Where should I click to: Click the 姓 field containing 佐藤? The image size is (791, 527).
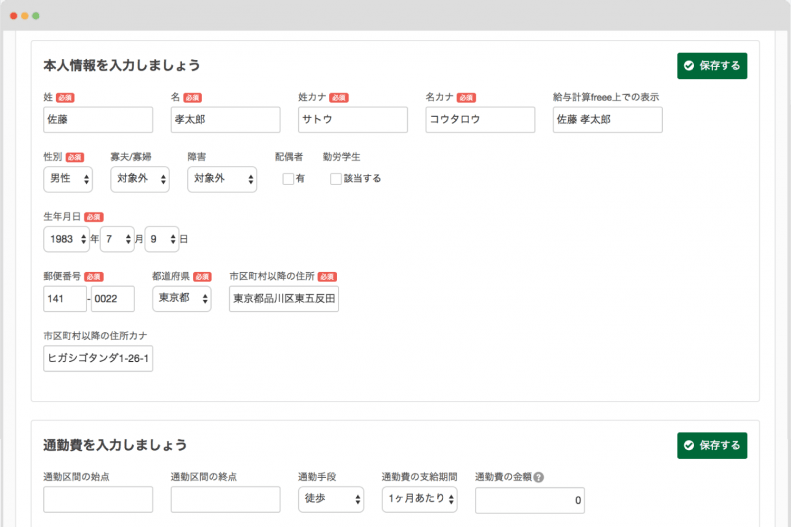coord(98,120)
